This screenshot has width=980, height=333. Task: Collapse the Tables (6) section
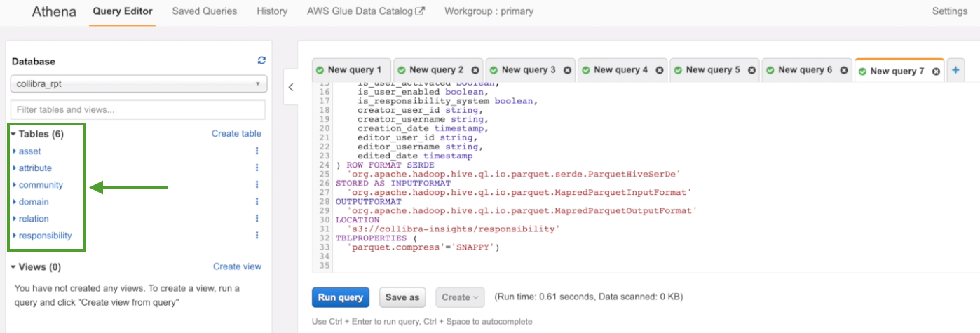coord(13,134)
